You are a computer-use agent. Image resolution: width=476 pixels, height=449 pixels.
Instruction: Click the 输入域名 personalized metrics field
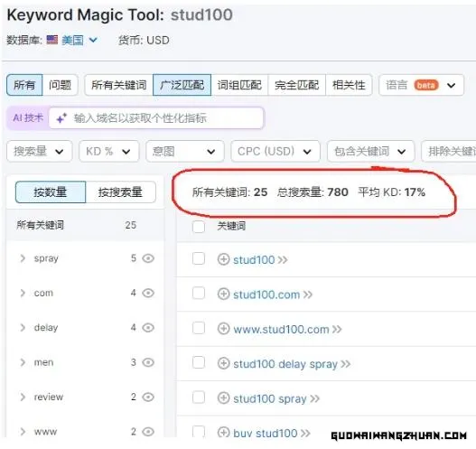[x=156, y=117]
